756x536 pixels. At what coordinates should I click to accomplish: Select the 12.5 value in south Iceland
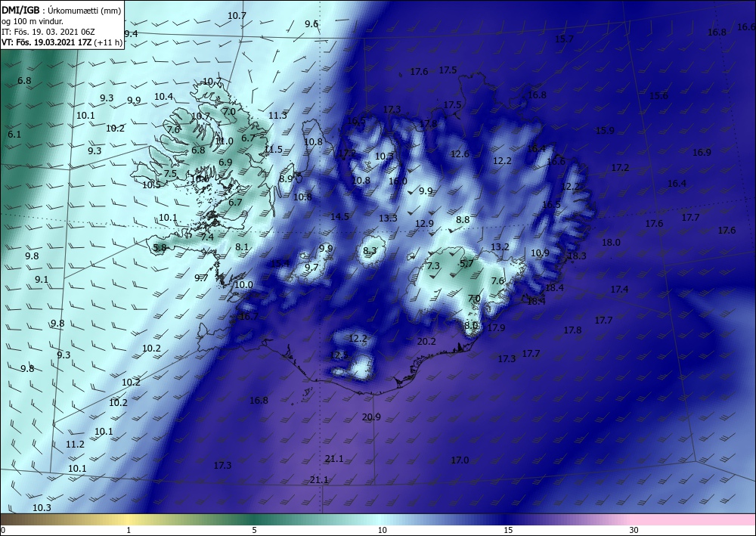click(339, 355)
